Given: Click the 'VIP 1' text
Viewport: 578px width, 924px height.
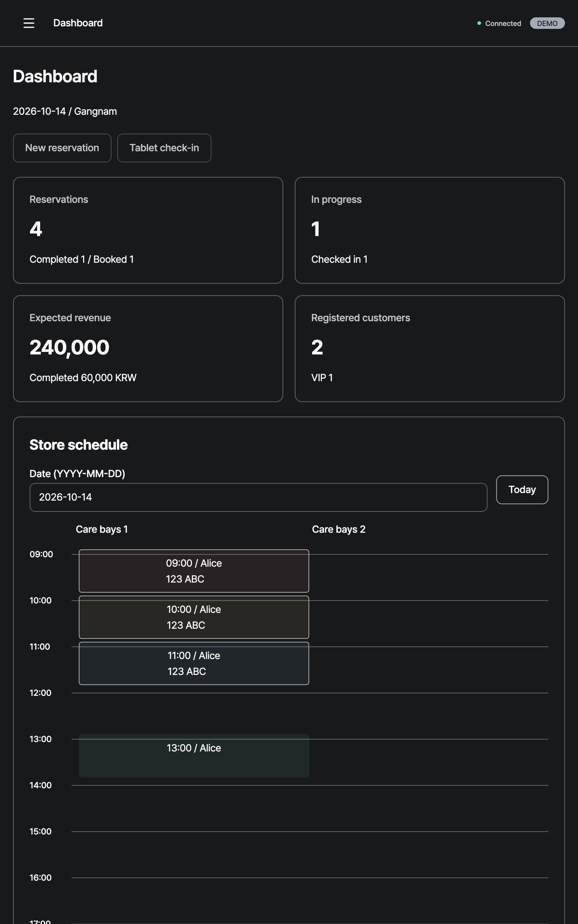Looking at the screenshot, I should pyautogui.click(x=322, y=378).
